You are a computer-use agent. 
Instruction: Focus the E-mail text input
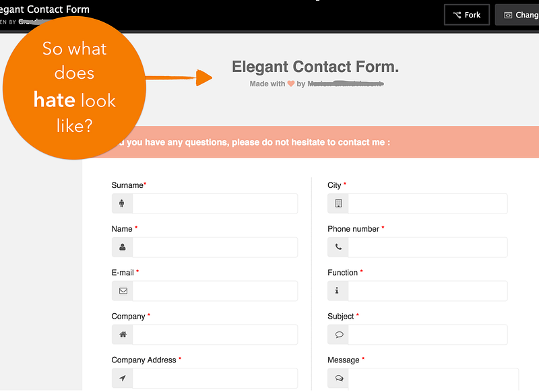tap(215, 291)
